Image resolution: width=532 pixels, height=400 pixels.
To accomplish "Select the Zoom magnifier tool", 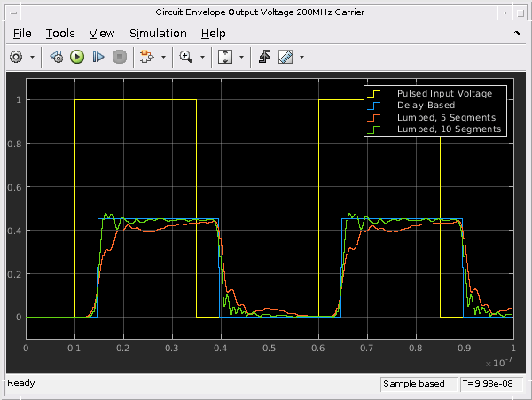I will 186,57.
